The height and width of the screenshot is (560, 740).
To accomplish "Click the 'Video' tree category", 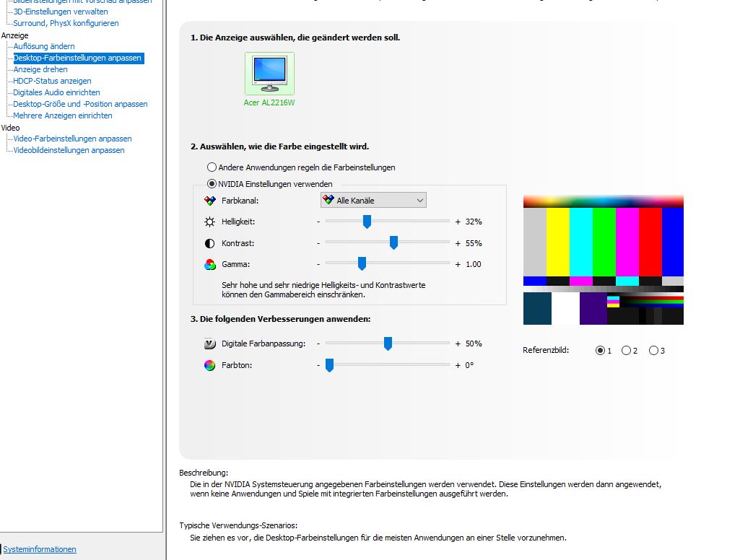I will tap(10, 128).
